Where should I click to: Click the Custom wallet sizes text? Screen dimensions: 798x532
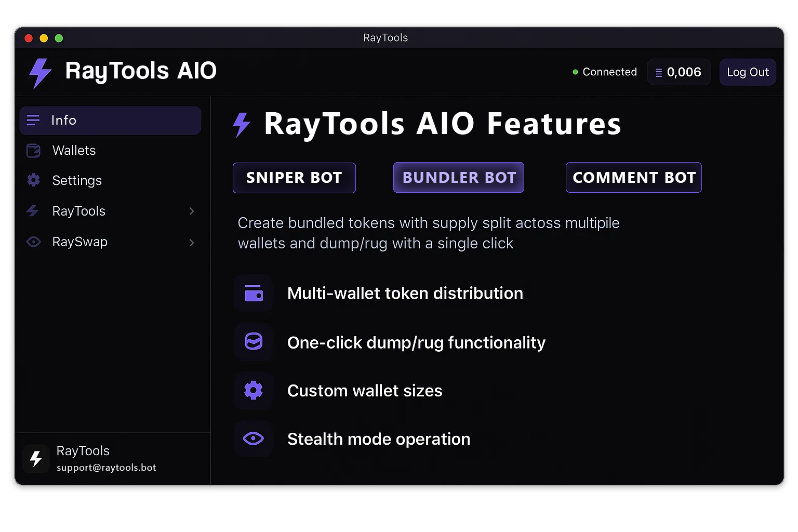coord(365,391)
